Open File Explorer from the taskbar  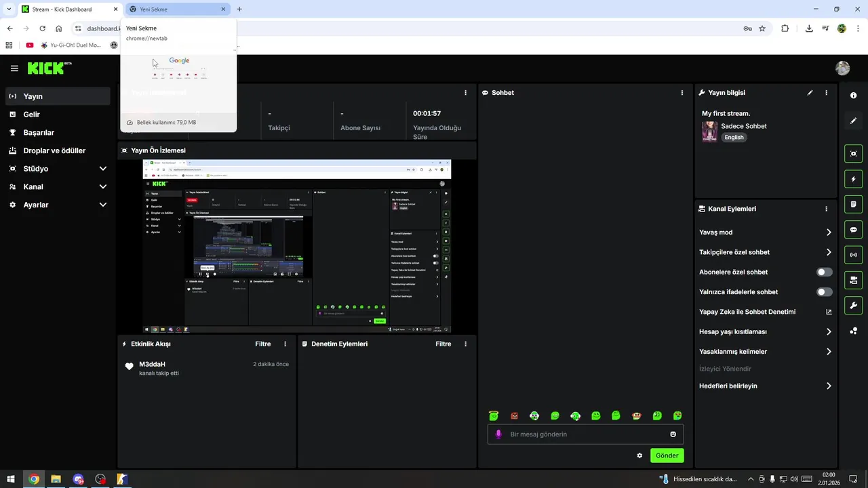56,479
